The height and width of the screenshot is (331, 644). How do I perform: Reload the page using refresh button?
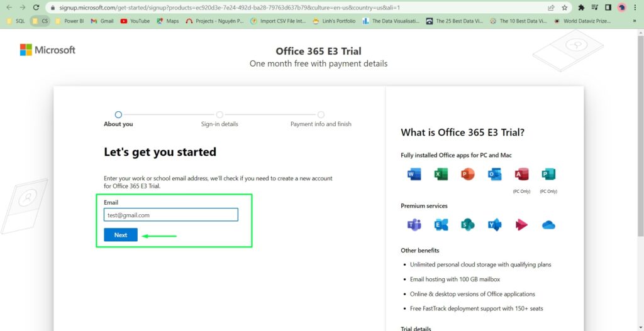pyautogui.click(x=36, y=8)
